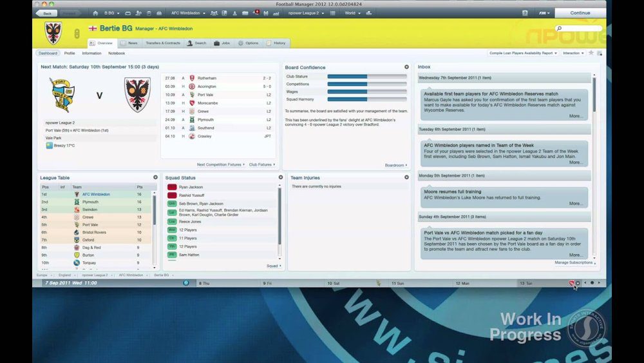Click Manage Subscriptions link in Inbox
644x363 pixels.
(574, 262)
